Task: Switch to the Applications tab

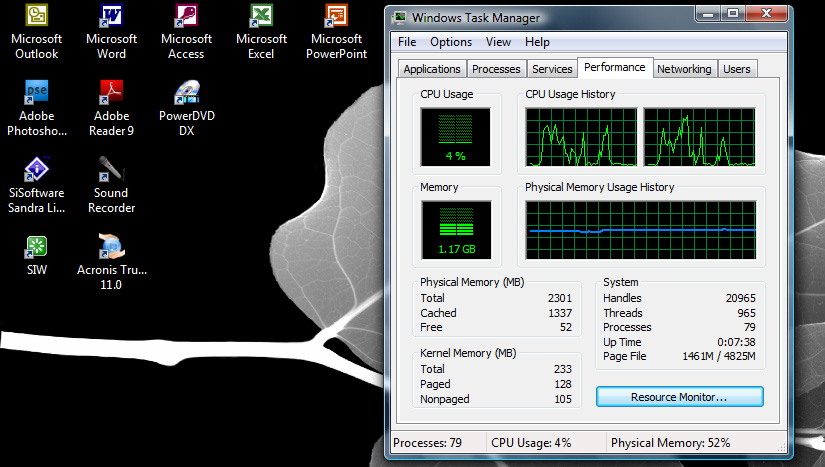Action: click(x=432, y=69)
